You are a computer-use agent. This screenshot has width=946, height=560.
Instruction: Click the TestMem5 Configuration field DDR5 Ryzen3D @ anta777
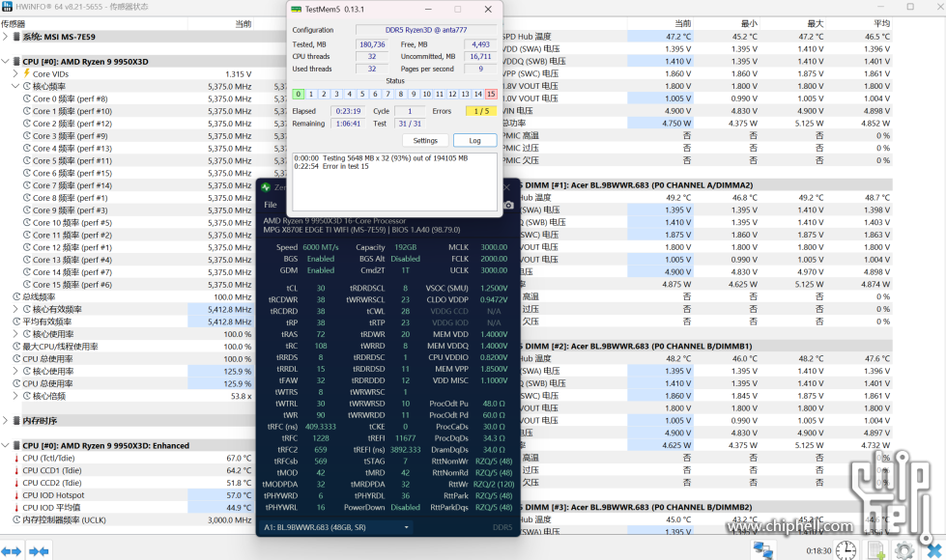(x=426, y=30)
